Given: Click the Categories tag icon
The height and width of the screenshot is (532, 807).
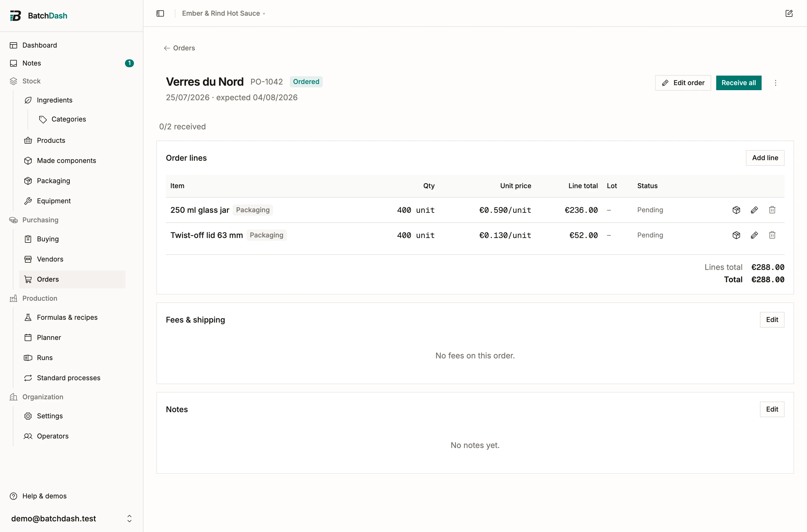Looking at the screenshot, I should pyautogui.click(x=43, y=119).
